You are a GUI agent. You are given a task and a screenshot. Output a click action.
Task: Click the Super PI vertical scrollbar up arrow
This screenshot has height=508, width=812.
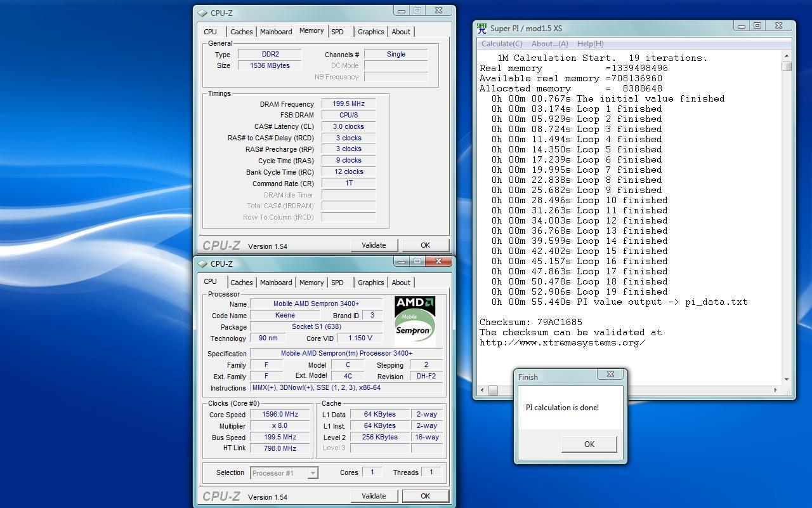(x=787, y=56)
